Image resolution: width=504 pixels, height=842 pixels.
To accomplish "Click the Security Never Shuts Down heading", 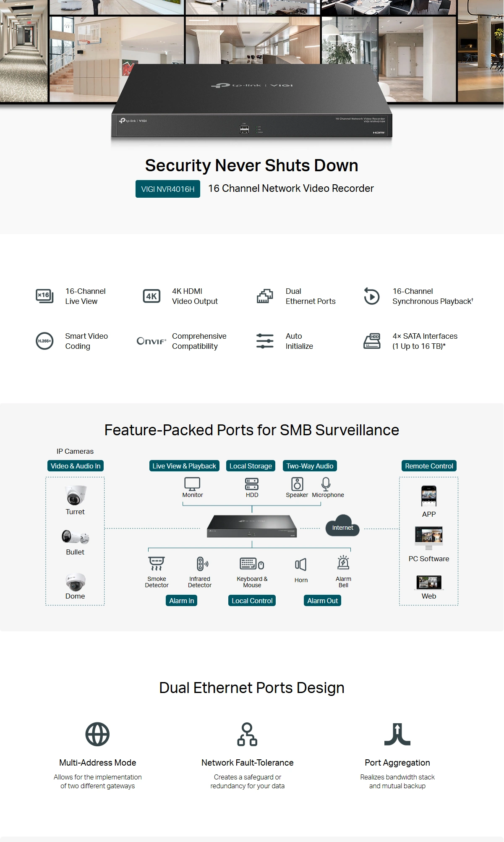I will pos(251,165).
